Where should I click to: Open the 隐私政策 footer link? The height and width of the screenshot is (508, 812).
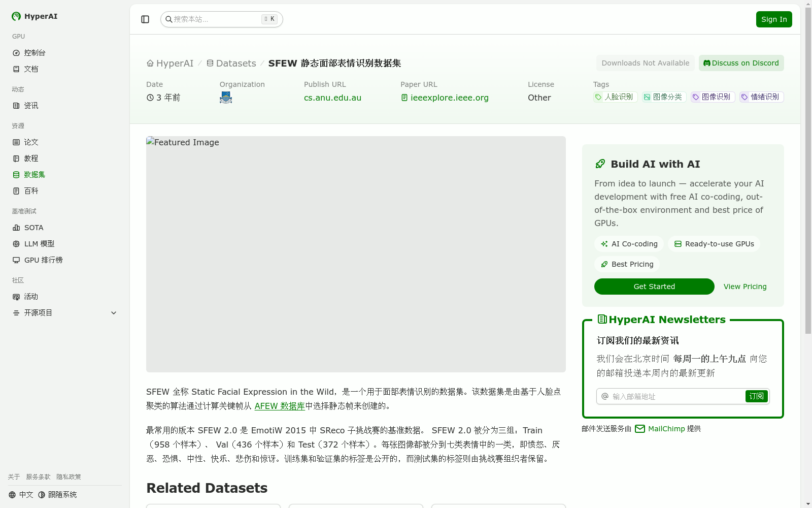tap(69, 477)
